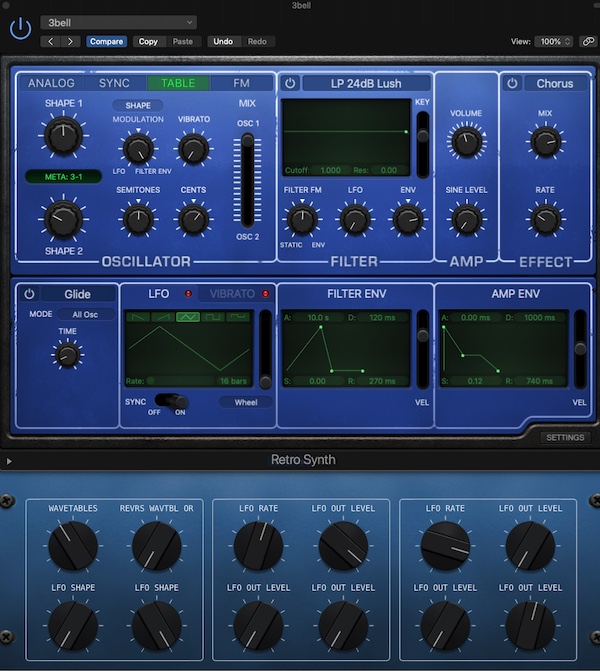The image size is (600, 671).
Task: Click the SEMITONES knob
Action: click(138, 219)
